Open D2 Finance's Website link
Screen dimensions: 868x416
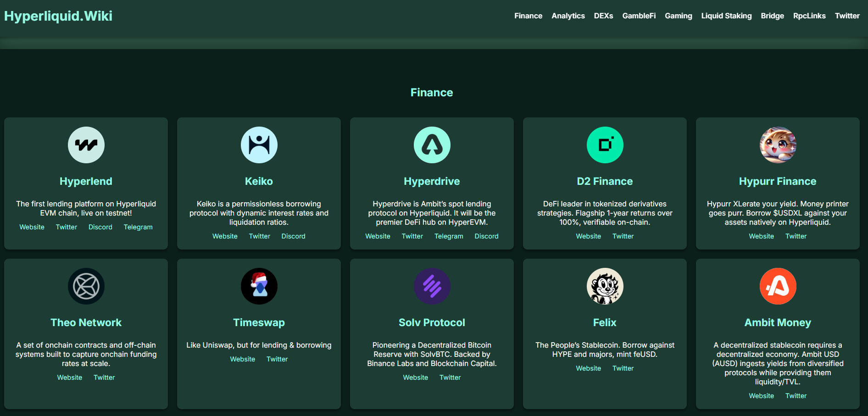pos(589,236)
